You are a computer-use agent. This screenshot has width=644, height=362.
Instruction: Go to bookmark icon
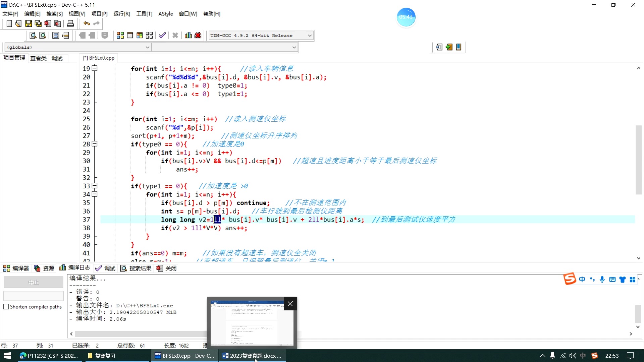pos(459,47)
